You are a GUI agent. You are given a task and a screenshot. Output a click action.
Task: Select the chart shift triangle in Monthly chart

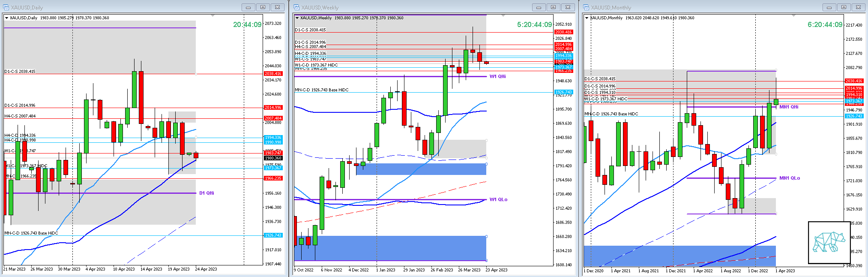pos(793,16)
